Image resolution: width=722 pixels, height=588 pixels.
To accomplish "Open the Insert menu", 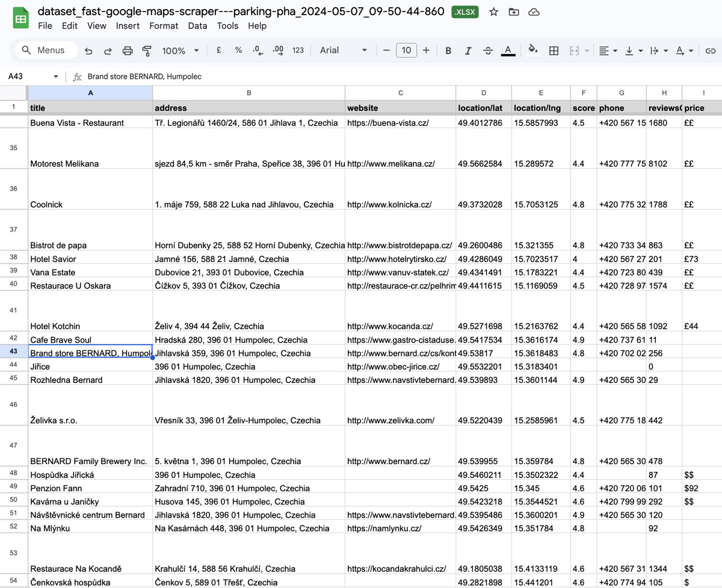I will [128, 26].
